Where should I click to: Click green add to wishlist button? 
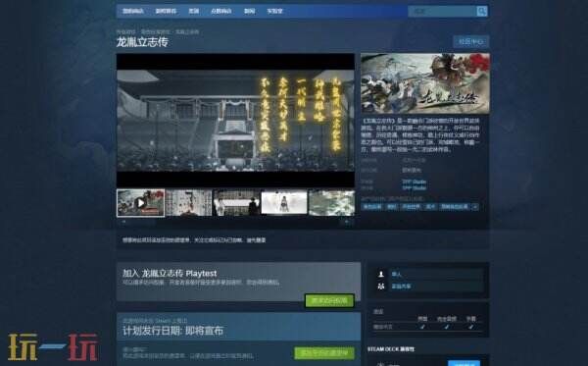coord(324,353)
